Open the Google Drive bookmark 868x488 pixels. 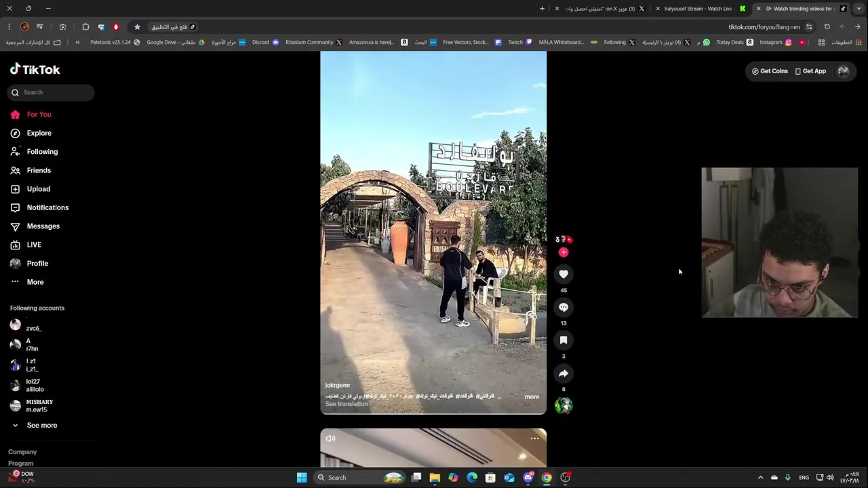tap(176, 42)
